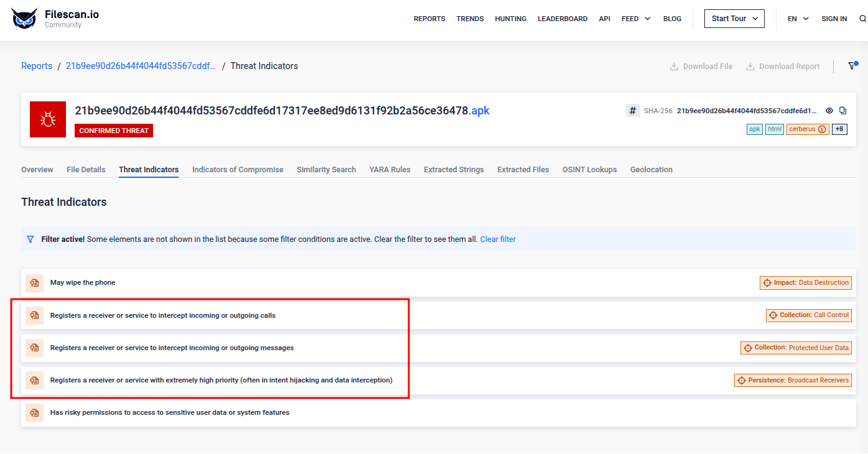Click the cerberus tag info icon
Viewport: 868px width, 454px height.
[822, 129]
